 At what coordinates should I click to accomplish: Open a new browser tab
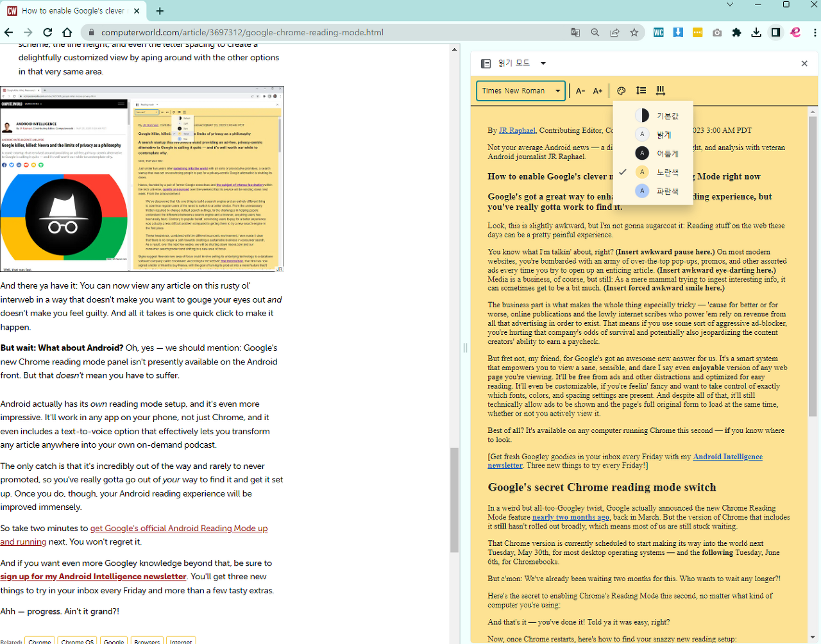160,11
